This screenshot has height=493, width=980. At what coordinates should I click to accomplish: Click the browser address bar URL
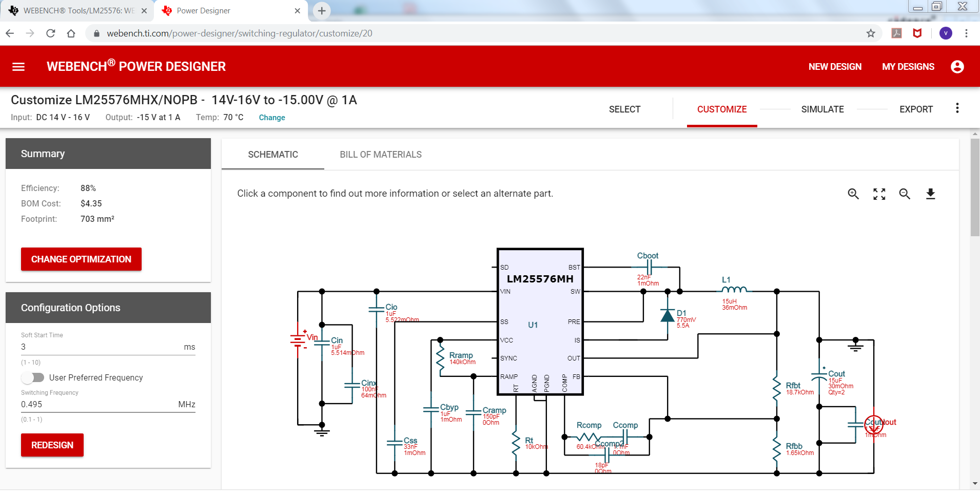240,33
